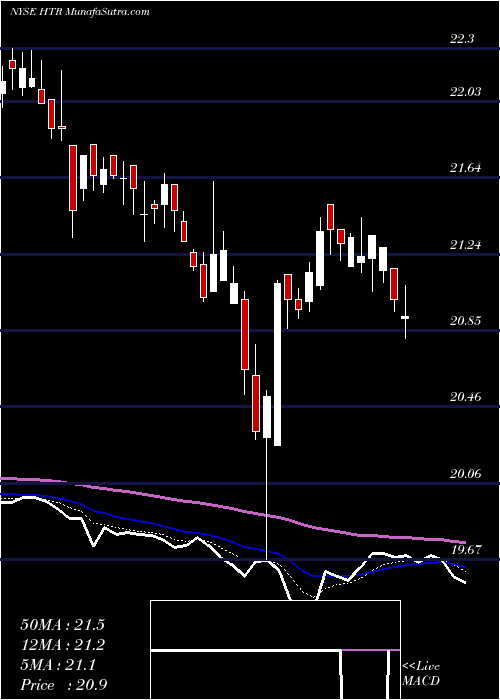The height and width of the screenshot is (700, 500).
Task: Select the 22.3 price level label
Action: click(x=462, y=39)
